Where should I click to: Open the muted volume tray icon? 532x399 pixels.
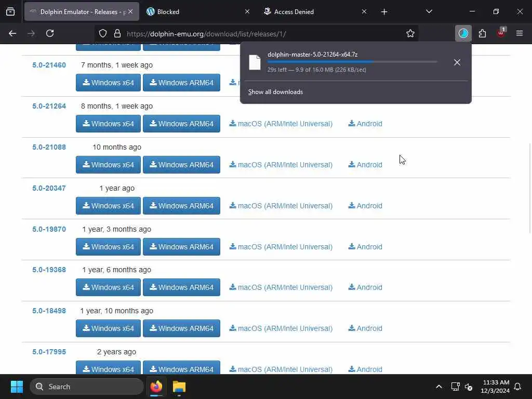[x=469, y=387]
